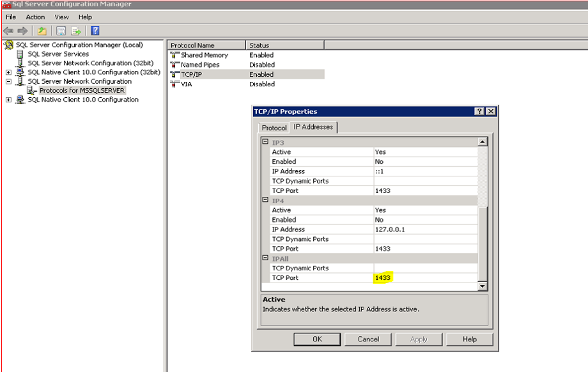Select SQL Server Network Configuration (32bit) label
This screenshot has height=372, width=588.
pos(90,63)
